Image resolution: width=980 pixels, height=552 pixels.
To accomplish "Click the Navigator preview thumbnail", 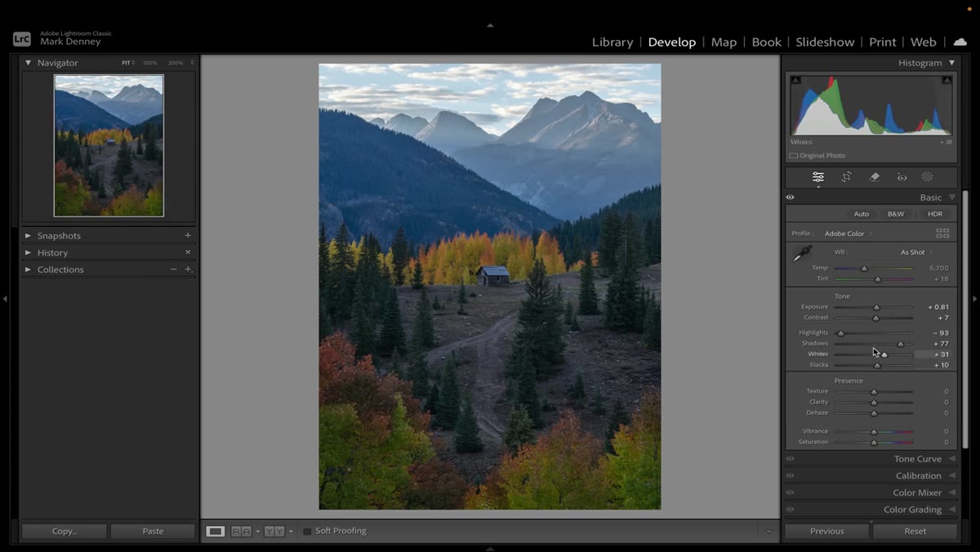I will (109, 145).
